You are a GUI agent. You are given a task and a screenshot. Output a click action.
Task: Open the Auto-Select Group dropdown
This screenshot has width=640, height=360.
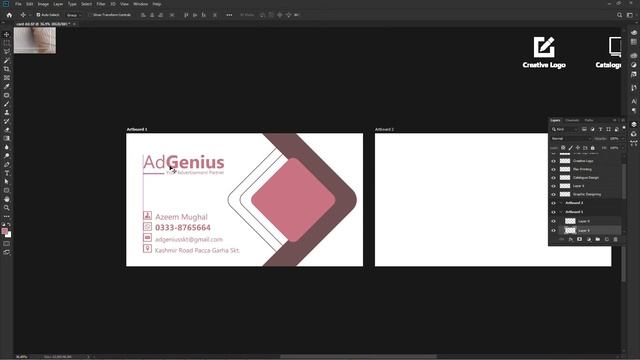pos(73,15)
